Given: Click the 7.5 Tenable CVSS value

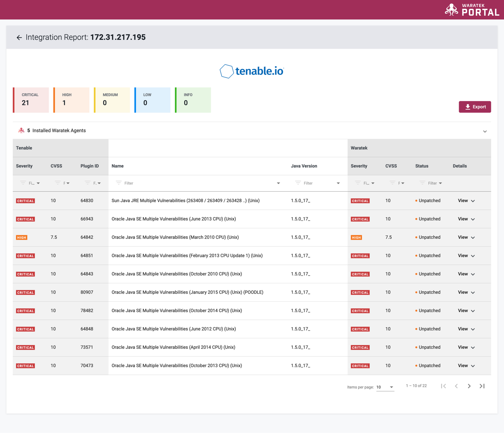Looking at the screenshot, I should [54, 237].
